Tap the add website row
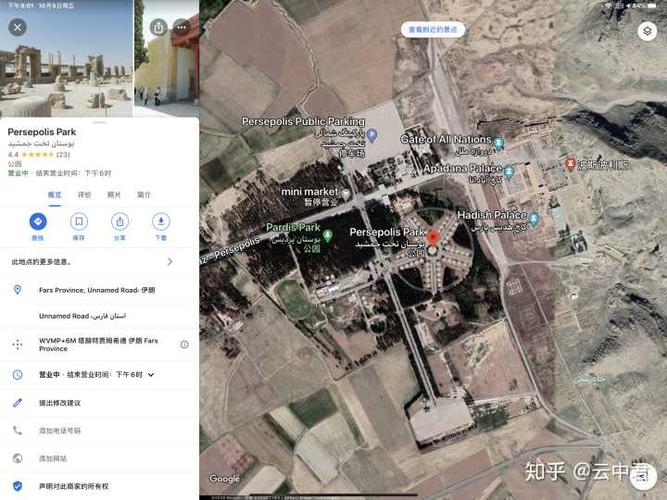This screenshot has width=667, height=500. pos(99,458)
